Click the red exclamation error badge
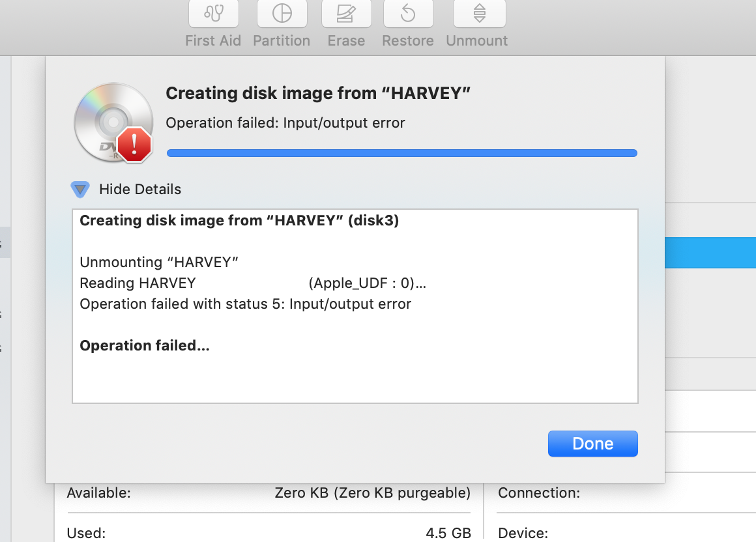Viewport: 756px width, 542px height. (x=134, y=144)
